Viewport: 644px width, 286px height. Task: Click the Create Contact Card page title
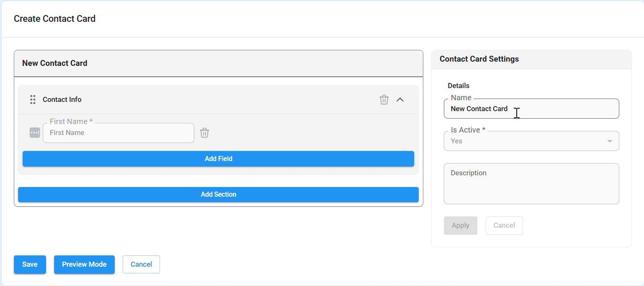pyautogui.click(x=55, y=19)
